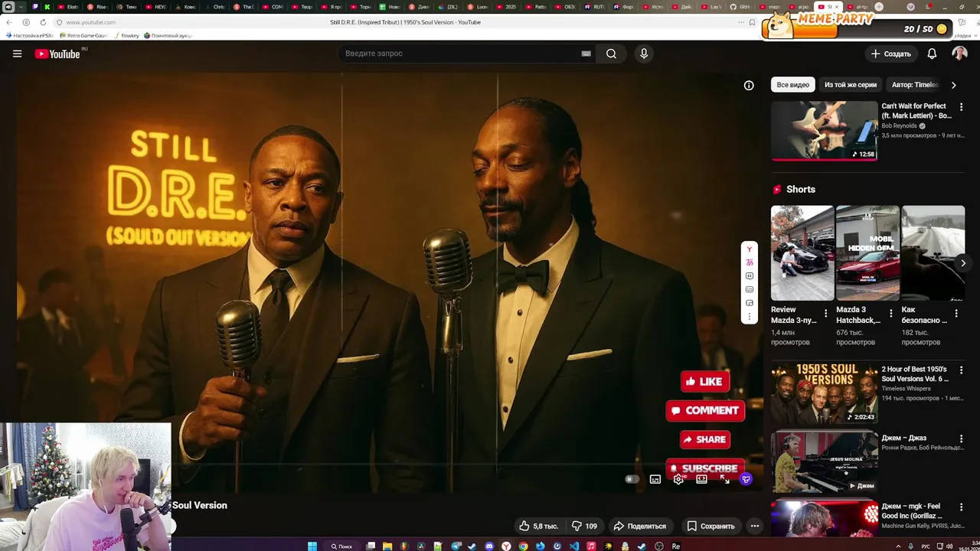Click the 'Сохранить' save button
Image resolution: width=980 pixels, height=551 pixels.
click(x=710, y=526)
